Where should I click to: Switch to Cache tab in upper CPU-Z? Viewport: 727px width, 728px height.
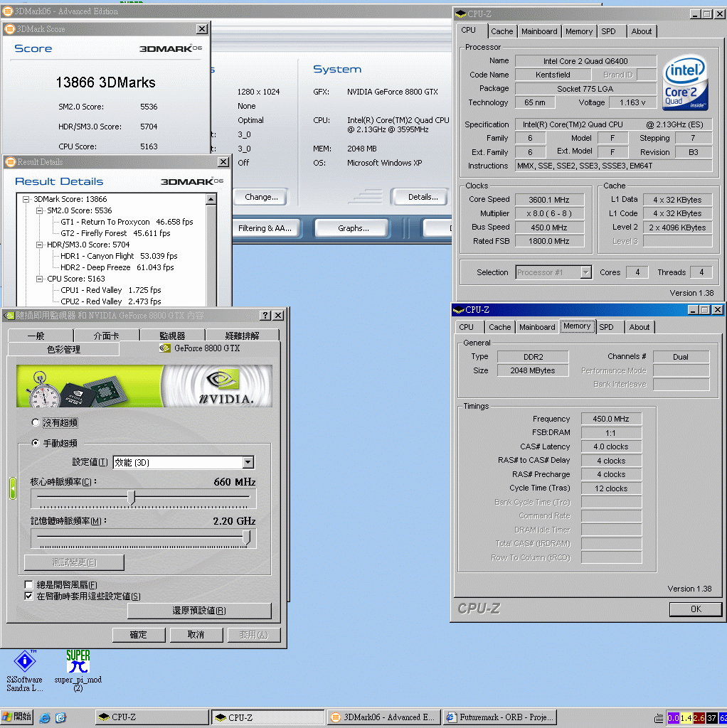pyautogui.click(x=502, y=31)
